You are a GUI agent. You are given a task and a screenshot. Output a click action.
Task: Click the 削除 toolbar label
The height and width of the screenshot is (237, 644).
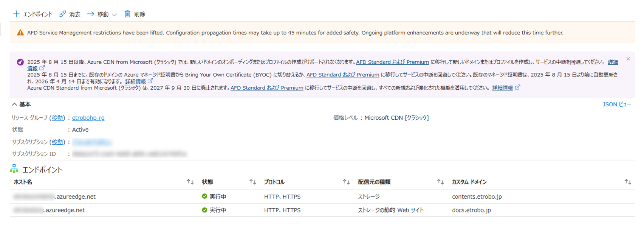click(x=139, y=14)
